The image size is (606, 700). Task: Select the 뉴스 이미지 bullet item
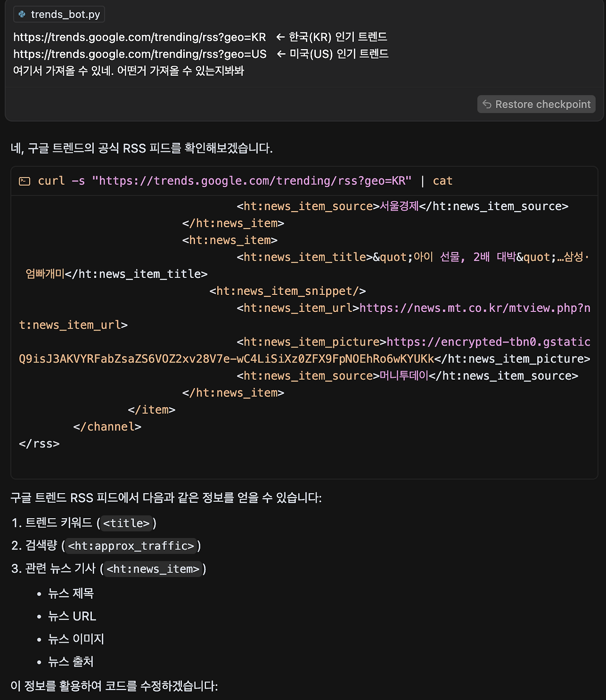tap(77, 639)
